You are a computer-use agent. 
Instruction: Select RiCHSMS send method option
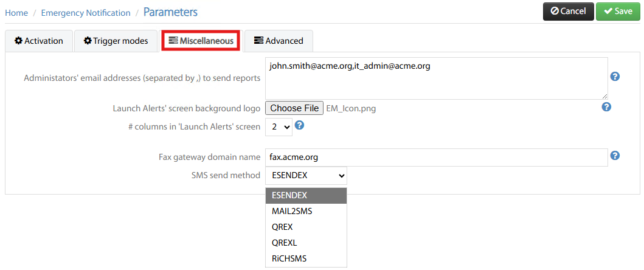tap(289, 258)
